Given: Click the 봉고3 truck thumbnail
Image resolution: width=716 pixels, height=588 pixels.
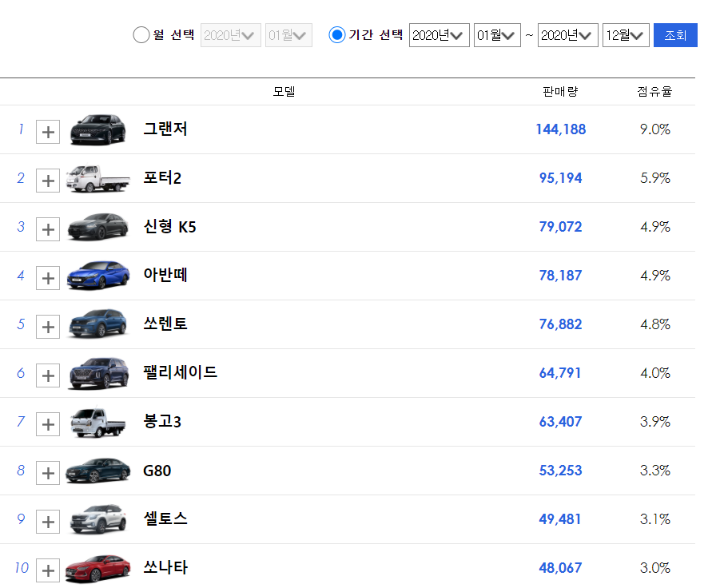Looking at the screenshot, I should (97, 423).
